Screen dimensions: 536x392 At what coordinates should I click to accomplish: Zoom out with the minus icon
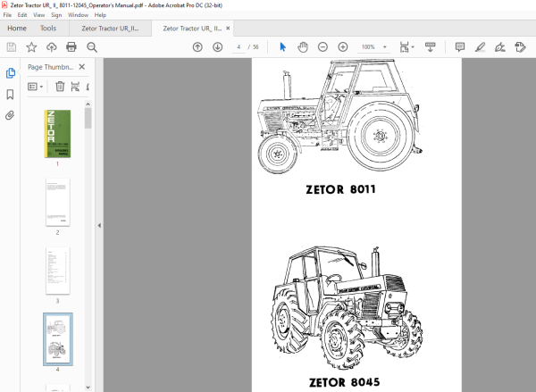tap(322, 46)
